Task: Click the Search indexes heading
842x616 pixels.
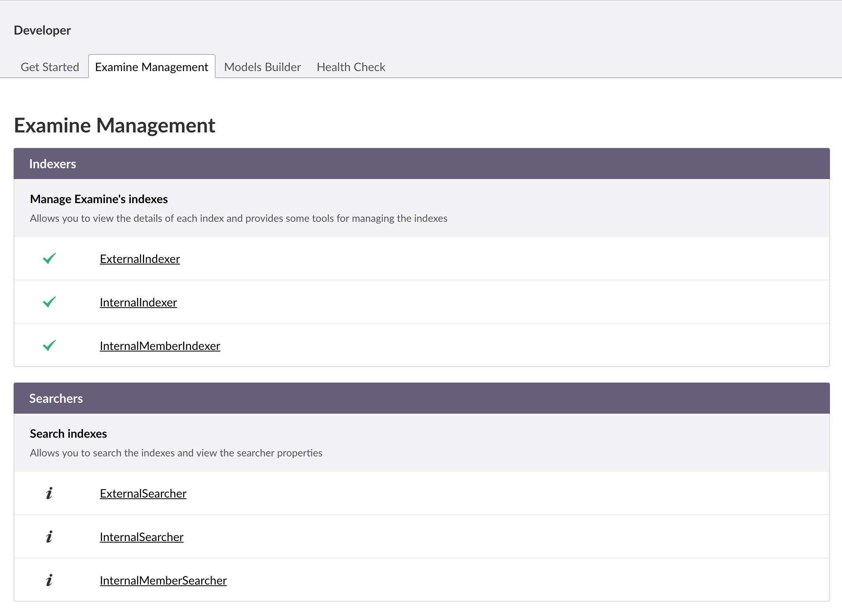Action: point(68,433)
